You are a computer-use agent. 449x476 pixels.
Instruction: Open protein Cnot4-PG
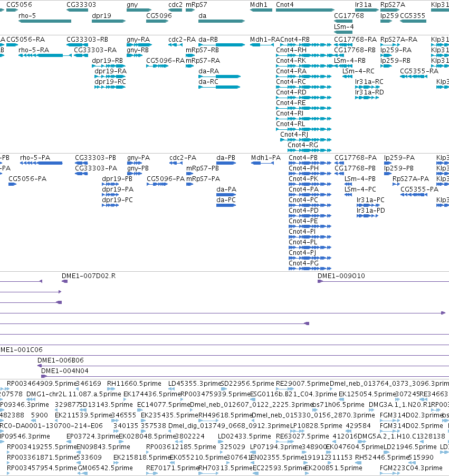pos(303,263)
